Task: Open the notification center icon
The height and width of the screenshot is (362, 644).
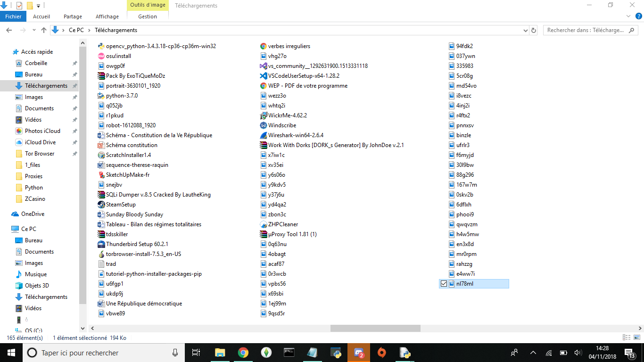Action: [x=629, y=353]
